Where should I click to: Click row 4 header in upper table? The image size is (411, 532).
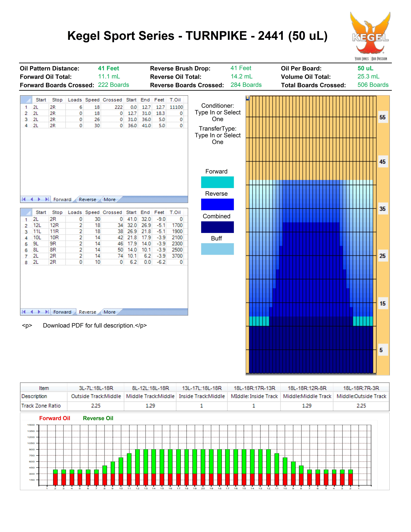click(26, 126)
